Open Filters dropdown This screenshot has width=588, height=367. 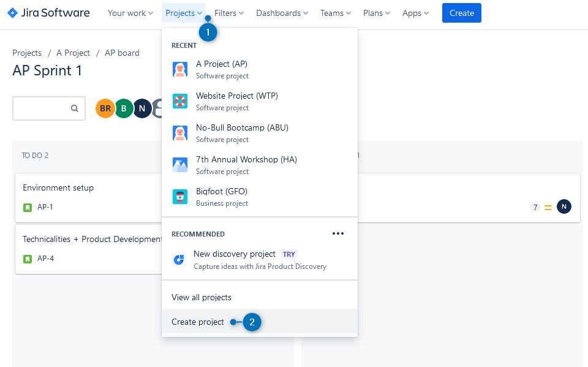229,13
